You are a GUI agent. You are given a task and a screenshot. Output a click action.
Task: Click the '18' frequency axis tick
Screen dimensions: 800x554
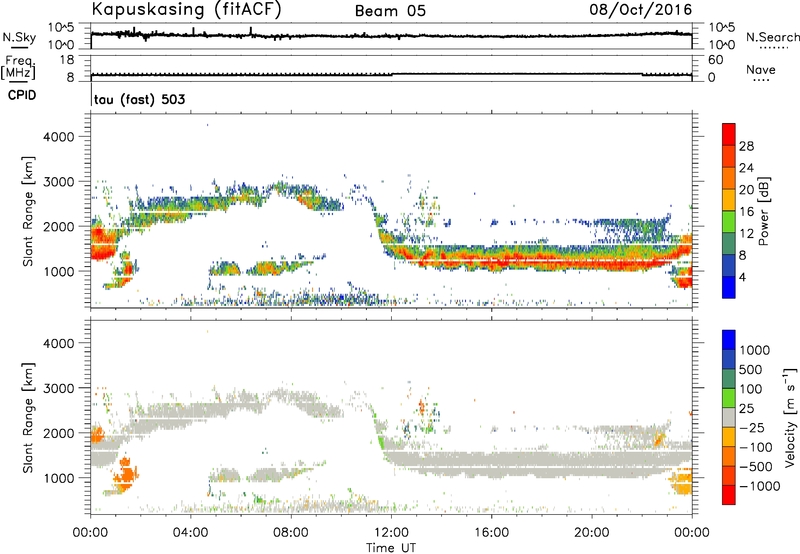66,60
